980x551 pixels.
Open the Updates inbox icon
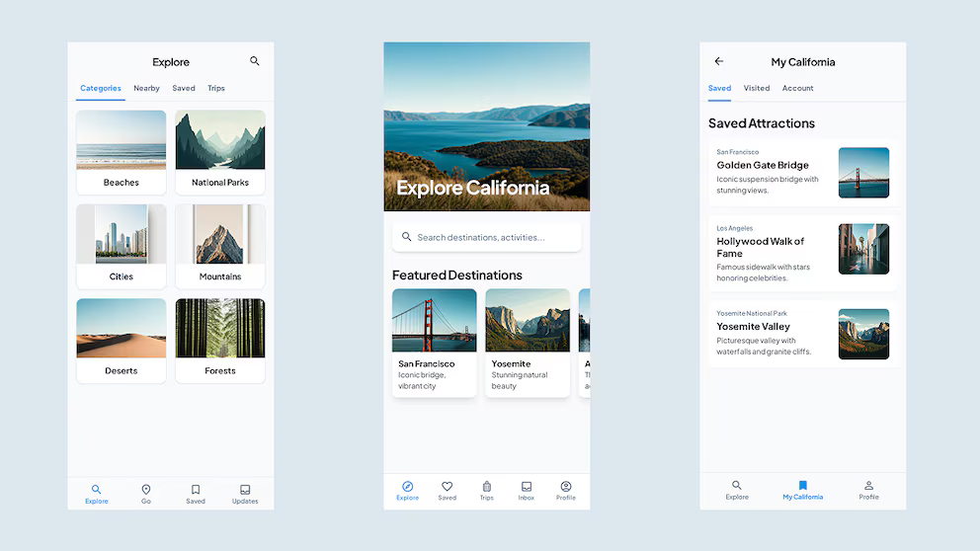click(245, 490)
